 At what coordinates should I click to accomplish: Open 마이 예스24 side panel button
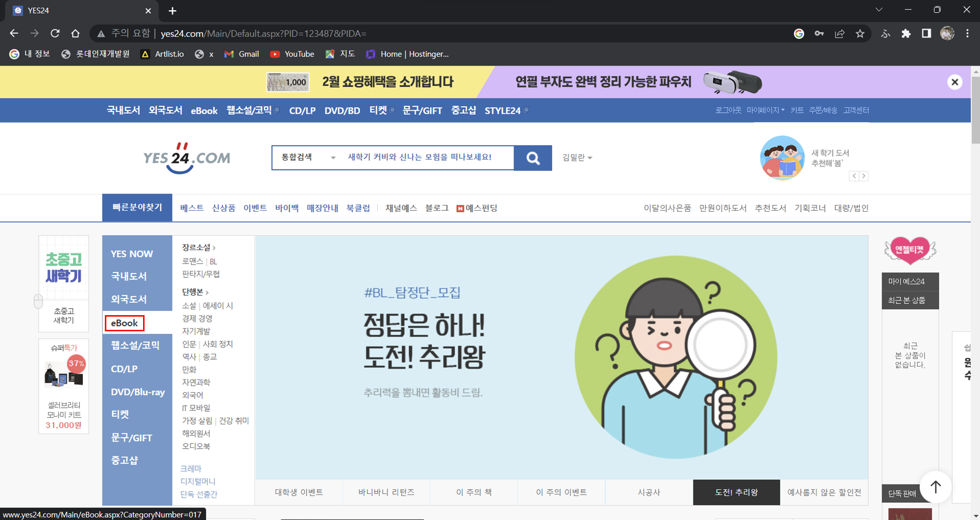(x=910, y=281)
